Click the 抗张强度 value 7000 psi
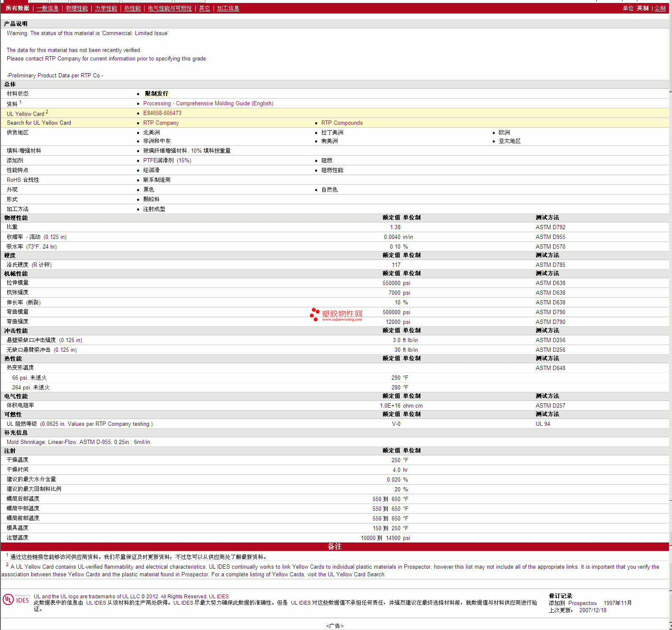The height and width of the screenshot is (630, 672). point(399,293)
